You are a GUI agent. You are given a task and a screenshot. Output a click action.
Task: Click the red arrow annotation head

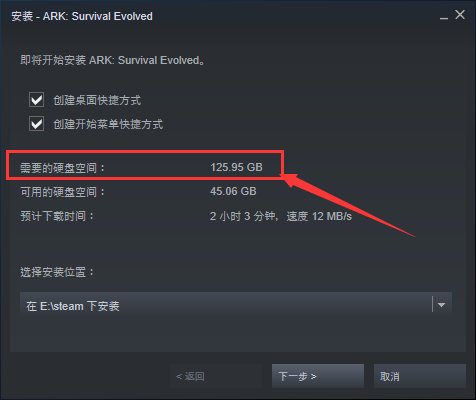[x=293, y=180]
